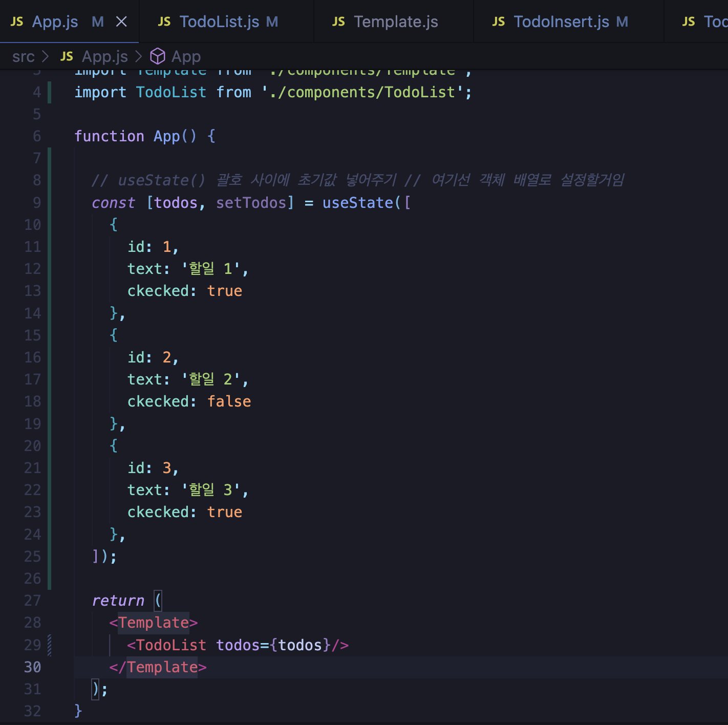Screen dimensions: 728x725
Task: Click the text '할일 3' string
Action: point(210,490)
